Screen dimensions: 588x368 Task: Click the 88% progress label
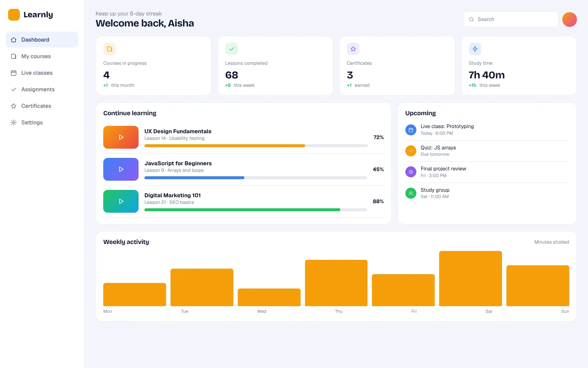click(x=378, y=201)
